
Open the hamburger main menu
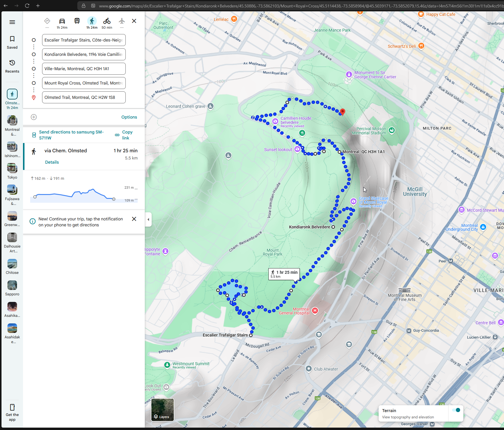[12, 22]
